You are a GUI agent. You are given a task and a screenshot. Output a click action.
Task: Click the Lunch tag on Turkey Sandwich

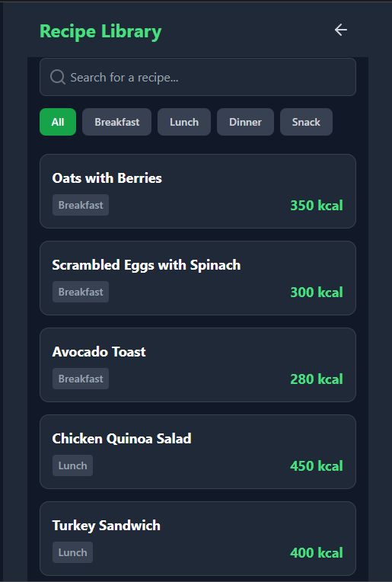click(72, 552)
